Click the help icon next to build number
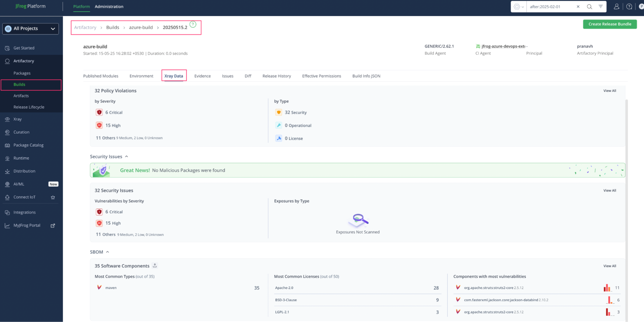644x322 pixels. point(193,24)
